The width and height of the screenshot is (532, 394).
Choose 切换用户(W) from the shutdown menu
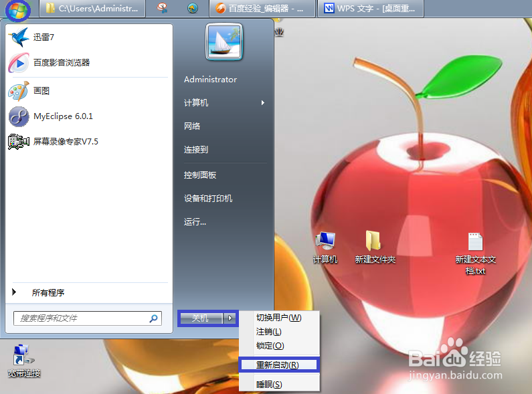279,318
